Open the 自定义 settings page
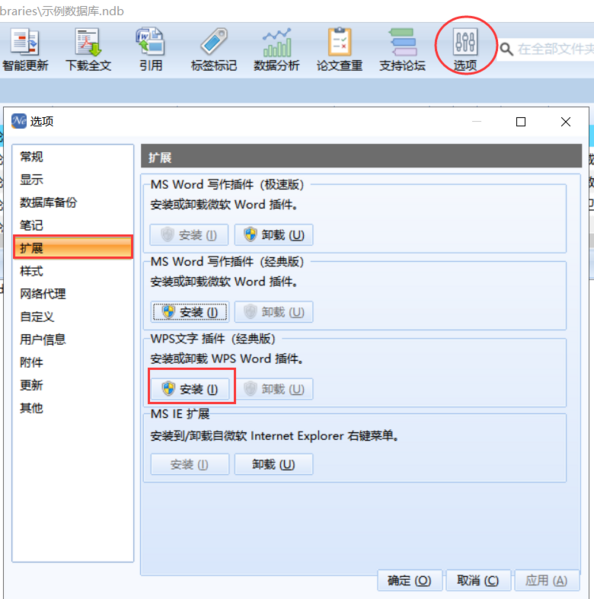Screen dimensions: 594x599 pyautogui.click(x=73, y=317)
